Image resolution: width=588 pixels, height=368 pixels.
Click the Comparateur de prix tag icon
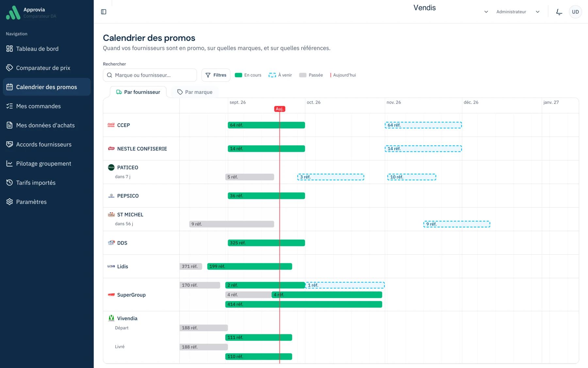tap(9, 68)
